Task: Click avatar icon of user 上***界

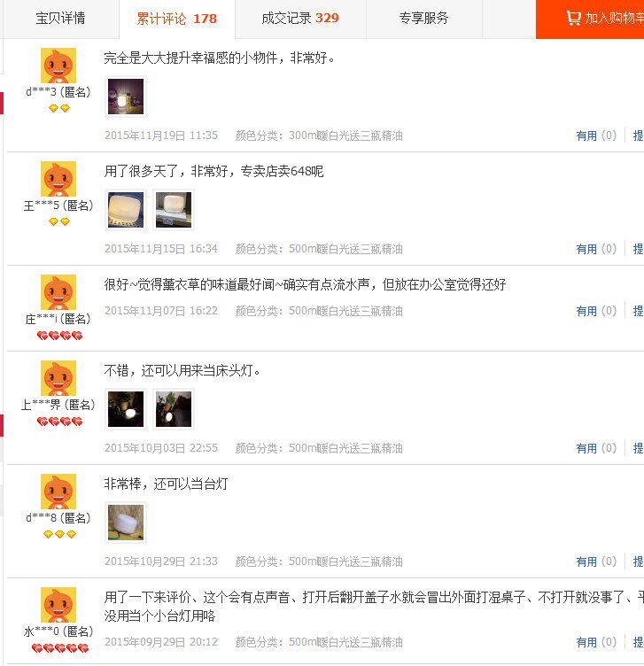Action: (x=58, y=378)
